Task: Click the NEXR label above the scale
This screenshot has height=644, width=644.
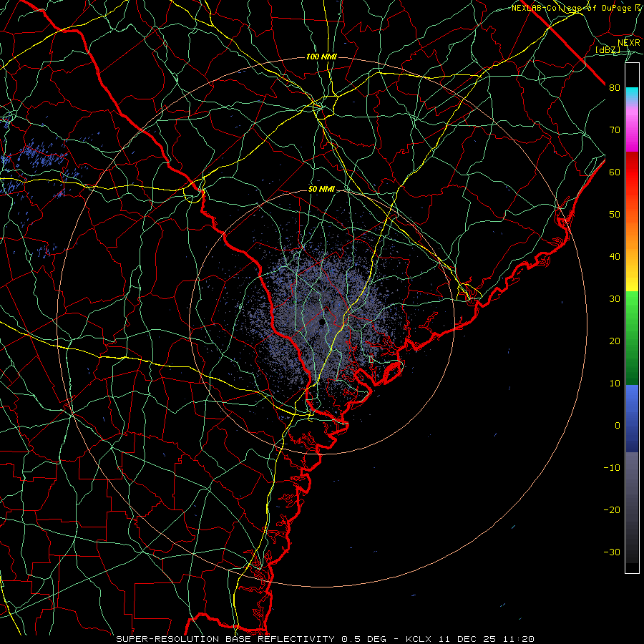Action: [x=629, y=43]
